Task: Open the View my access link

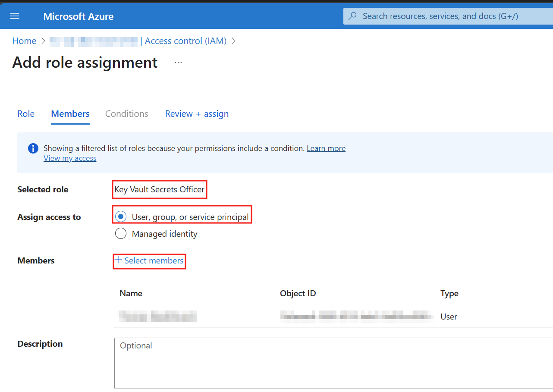Action: coord(70,158)
